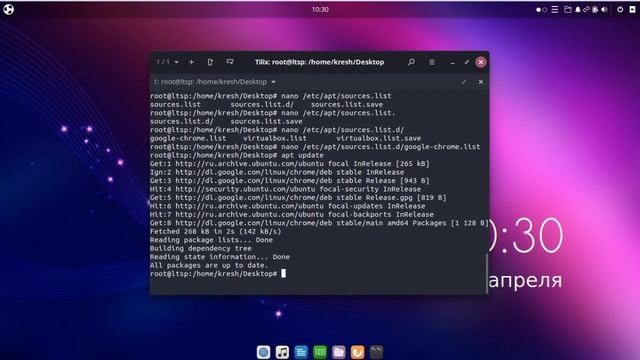Viewport: 640px width, 360px height.
Task: Open Tilix find in terminal
Action: pos(411,62)
